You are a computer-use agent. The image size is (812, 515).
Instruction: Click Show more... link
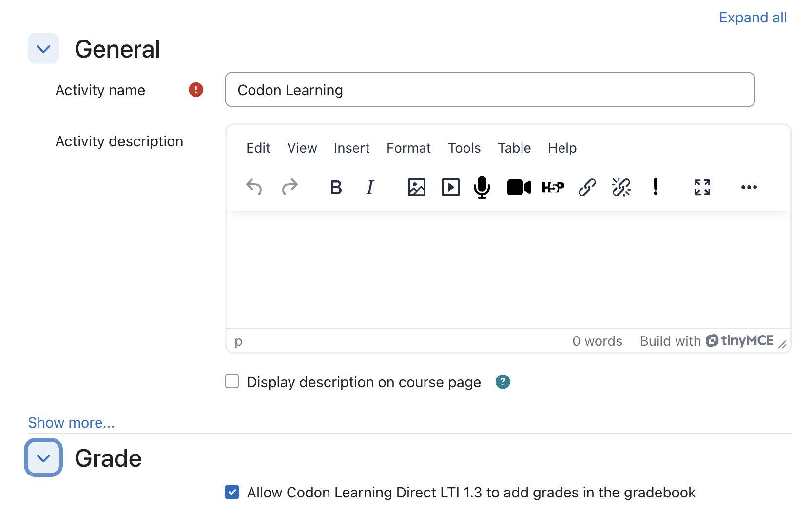tap(71, 422)
